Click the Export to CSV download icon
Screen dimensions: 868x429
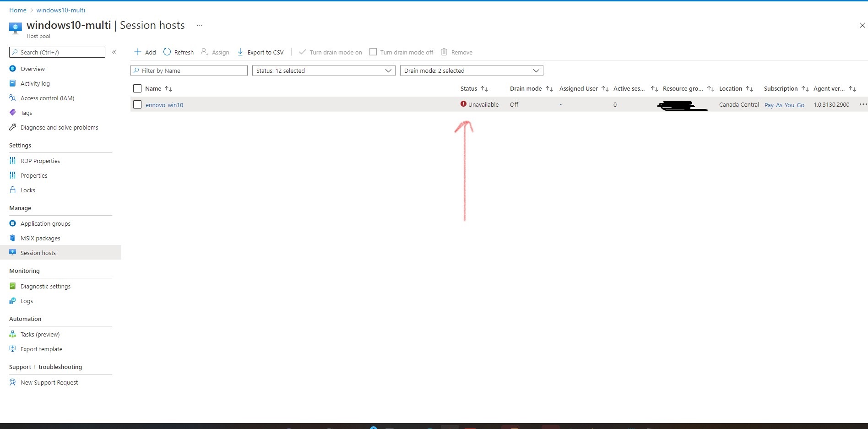pyautogui.click(x=240, y=52)
